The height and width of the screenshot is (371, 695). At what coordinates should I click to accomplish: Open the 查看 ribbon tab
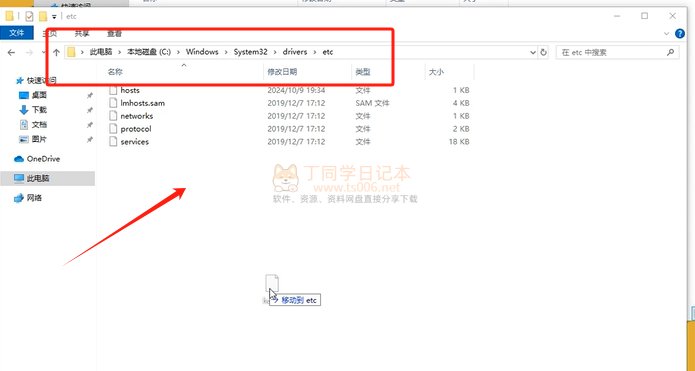pyautogui.click(x=114, y=34)
